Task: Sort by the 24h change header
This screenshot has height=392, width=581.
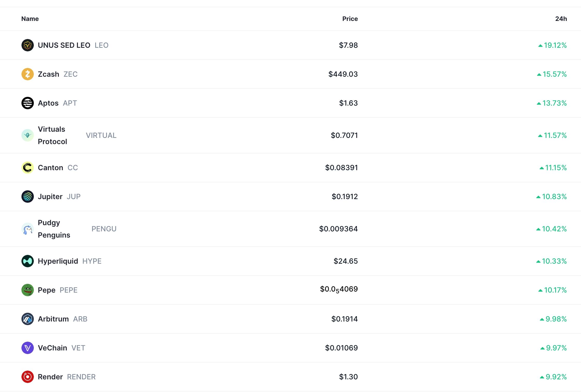Action: [x=561, y=19]
